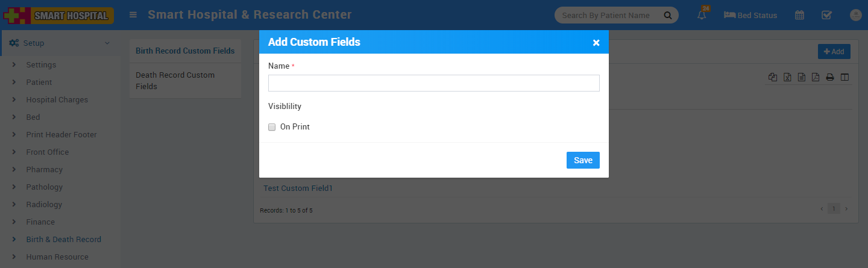868x268 pixels.
Task: Open the task checklist icon
Action: (827, 16)
